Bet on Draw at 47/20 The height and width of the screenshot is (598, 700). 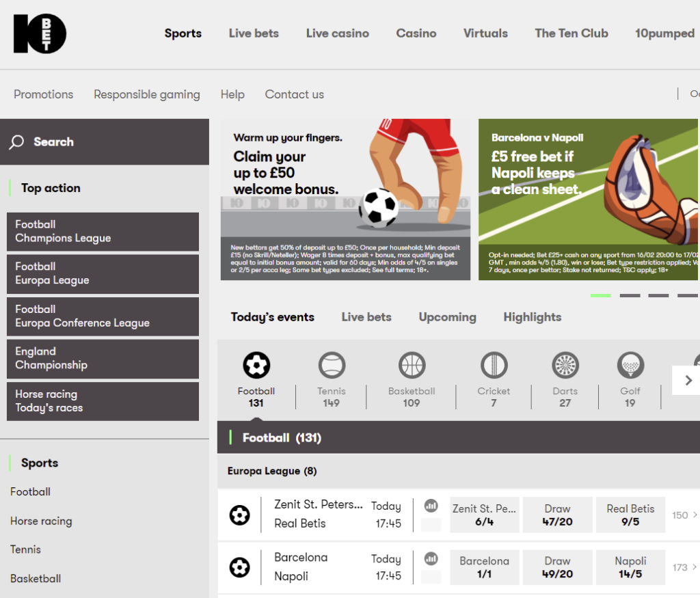[x=558, y=515]
